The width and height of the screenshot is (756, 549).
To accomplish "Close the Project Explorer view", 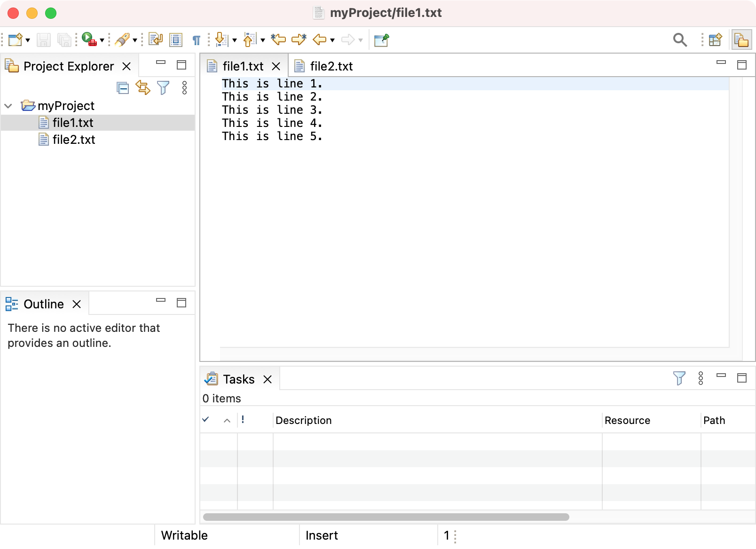I will coord(126,66).
